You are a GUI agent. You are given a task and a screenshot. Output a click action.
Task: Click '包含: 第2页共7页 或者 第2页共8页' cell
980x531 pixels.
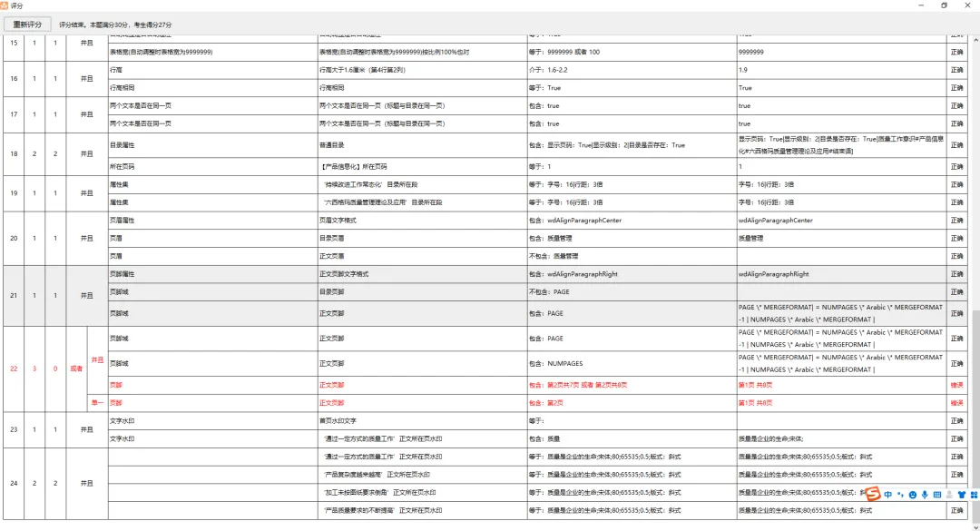[x=632, y=385]
